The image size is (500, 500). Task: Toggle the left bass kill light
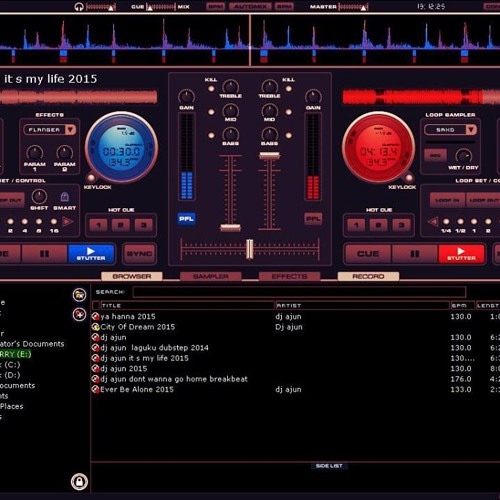coord(211,135)
